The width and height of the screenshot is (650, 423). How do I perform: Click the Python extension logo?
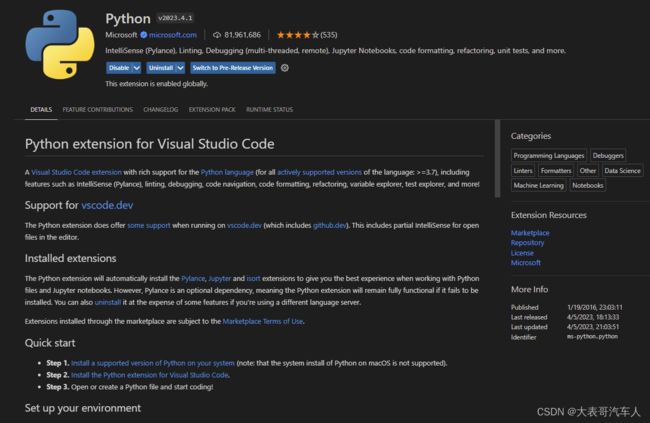coord(60,44)
